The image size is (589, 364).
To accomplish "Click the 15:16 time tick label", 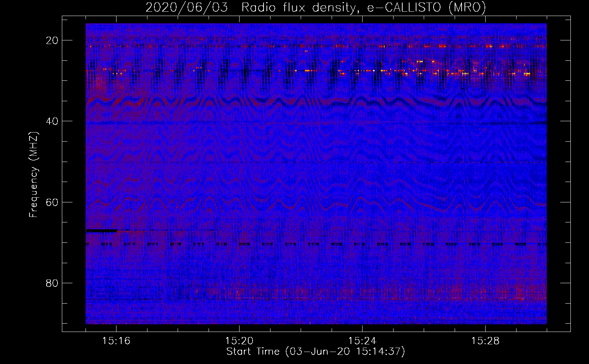I will [x=116, y=341].
